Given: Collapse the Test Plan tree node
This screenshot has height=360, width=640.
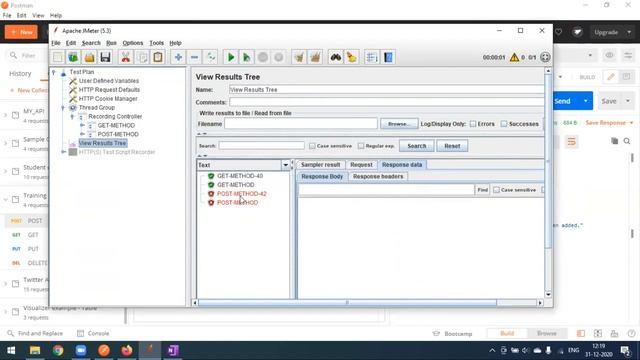Looking at the screenshot, I should (53, 72).
